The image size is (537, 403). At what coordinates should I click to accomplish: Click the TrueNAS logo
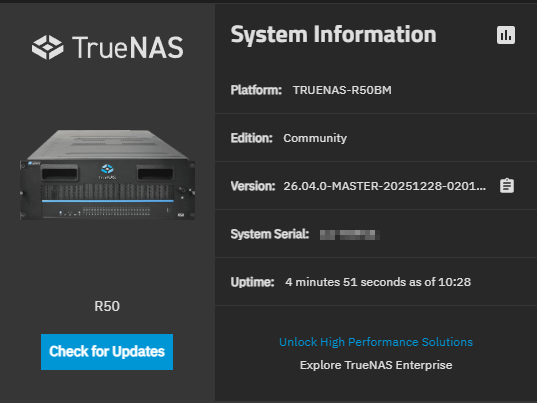[108, 47]
